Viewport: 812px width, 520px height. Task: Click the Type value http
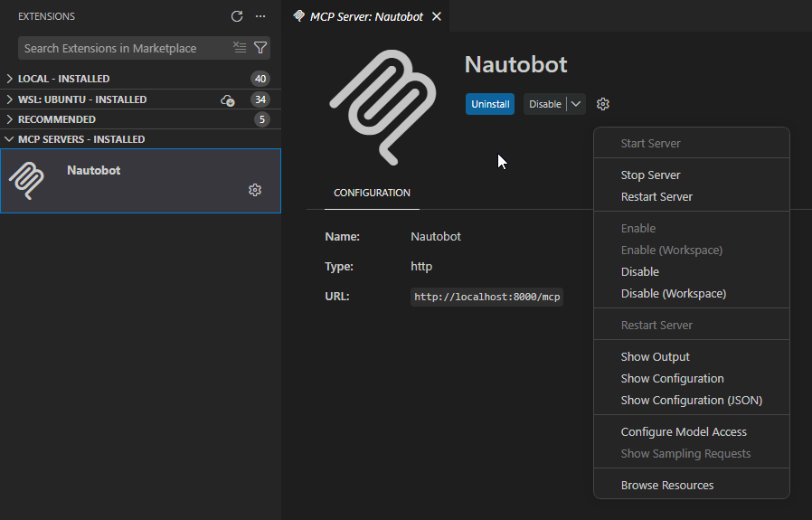pyautogui.click(x=421, y=266)
